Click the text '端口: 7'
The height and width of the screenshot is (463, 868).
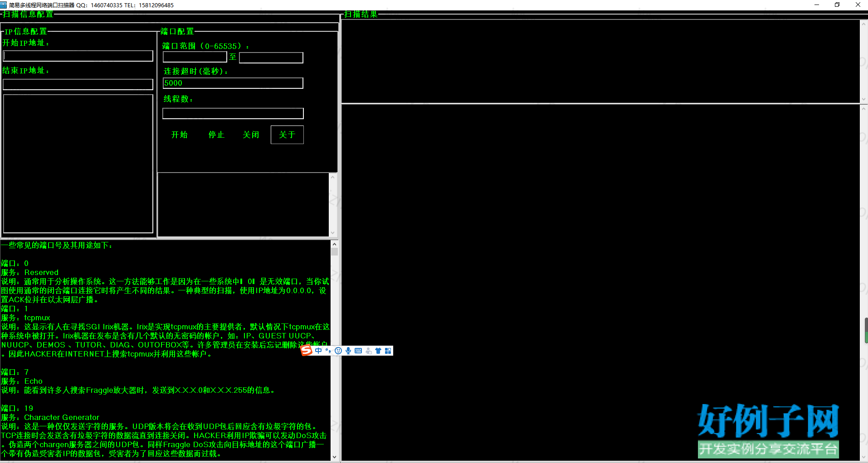click(15, 372)
